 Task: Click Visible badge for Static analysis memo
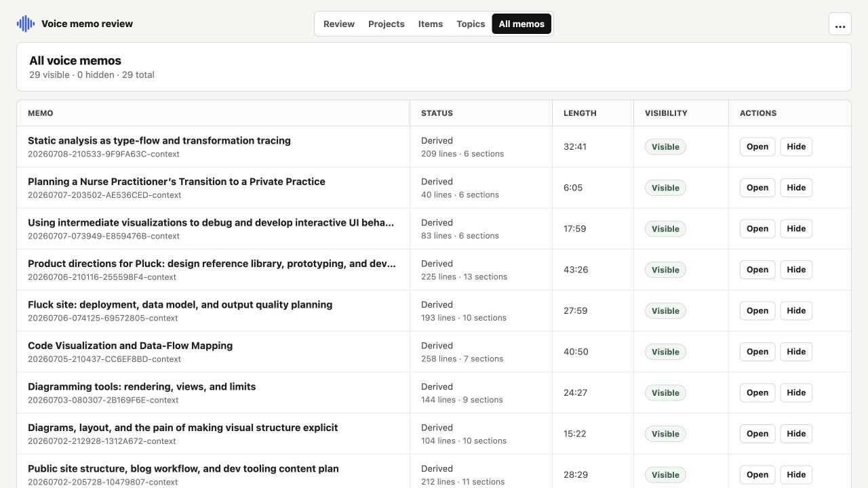click(x=665, y=146)
